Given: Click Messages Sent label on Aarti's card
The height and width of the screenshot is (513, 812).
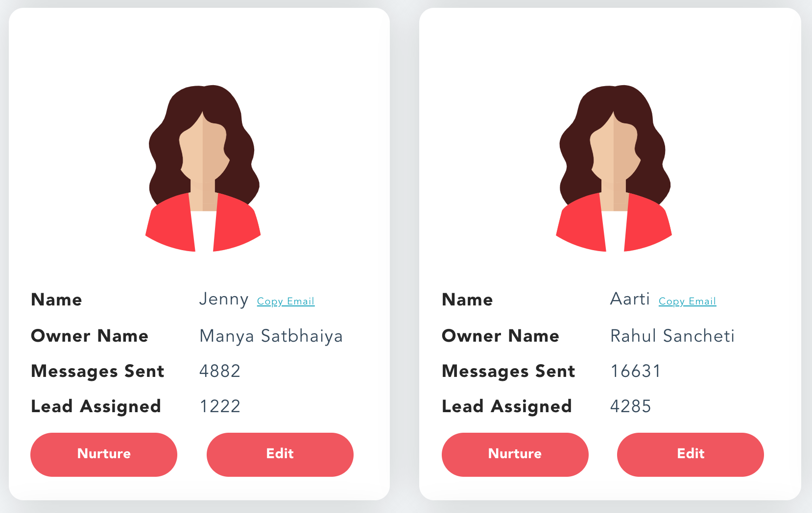Looking at the screenshot, I should coord(508,371).
